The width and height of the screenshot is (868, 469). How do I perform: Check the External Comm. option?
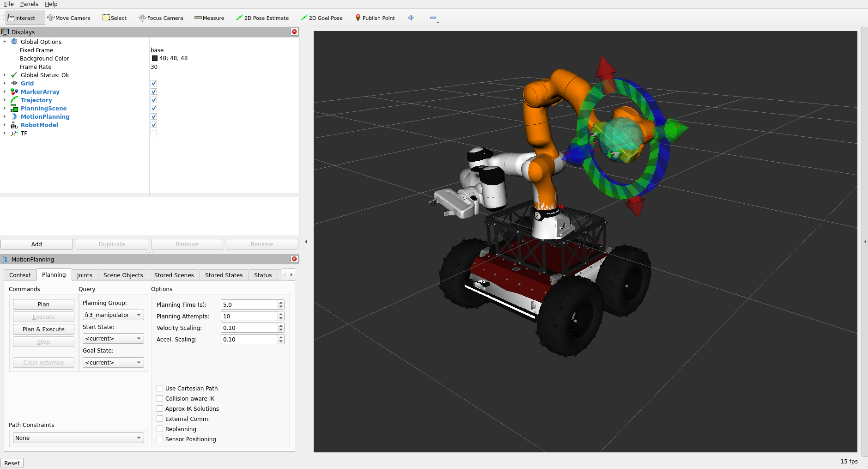(160, 419)
